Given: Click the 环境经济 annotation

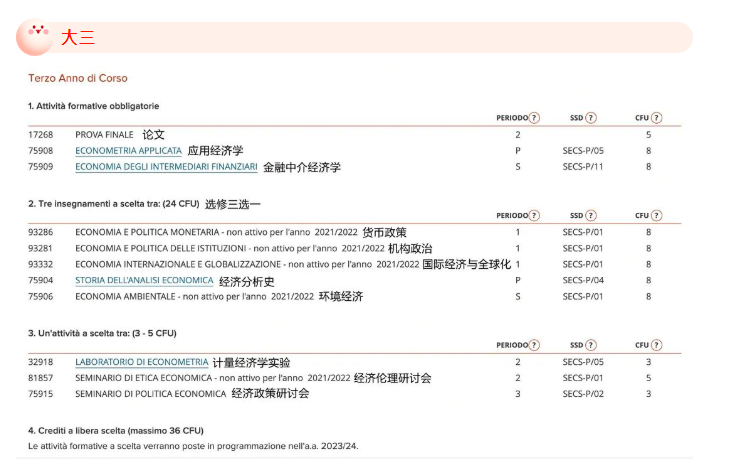Looking at the screenshot, I should 341,296.
